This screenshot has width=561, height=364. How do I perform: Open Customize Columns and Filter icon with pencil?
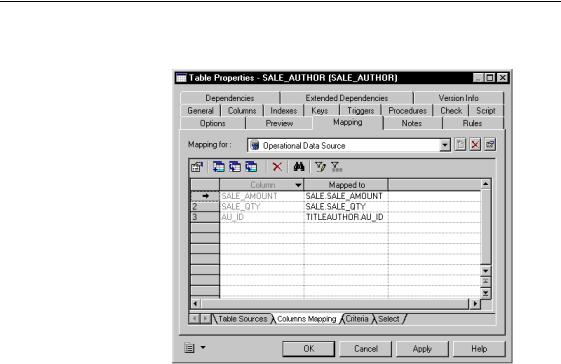[320, 167]
